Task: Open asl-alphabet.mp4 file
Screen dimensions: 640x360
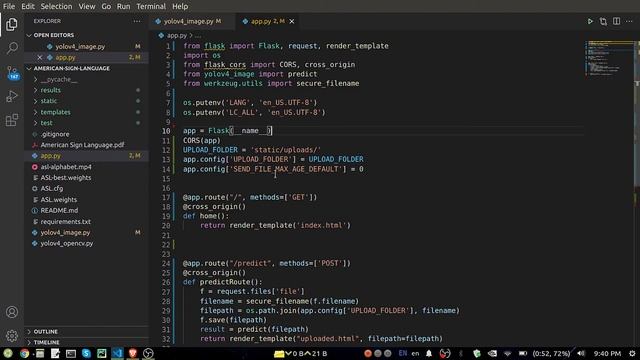Action: coord(66,167)
